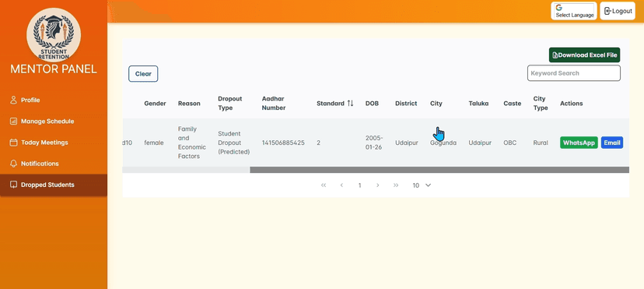Open Manage Schedule in the sidebar

click(54, 122)
